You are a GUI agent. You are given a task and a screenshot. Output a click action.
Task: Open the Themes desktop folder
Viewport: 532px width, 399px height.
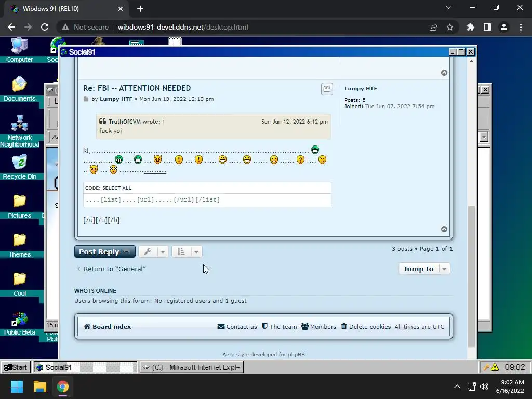19,245
